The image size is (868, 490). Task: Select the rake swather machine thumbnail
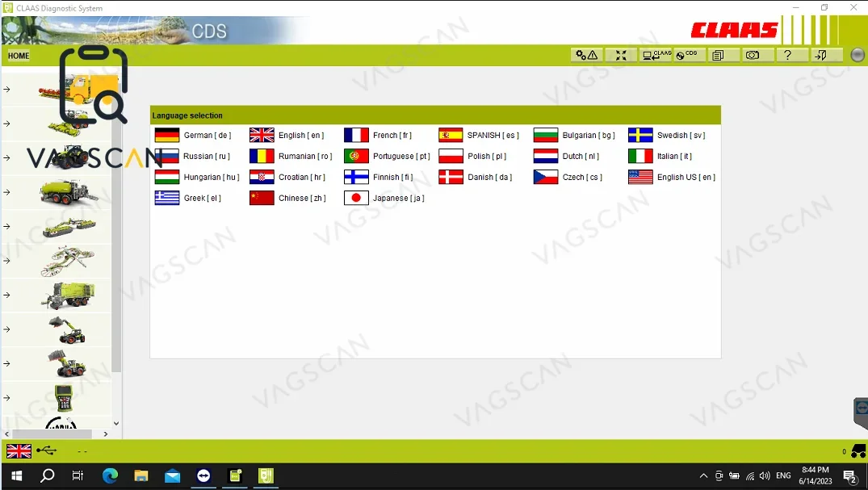pos(68,261)
